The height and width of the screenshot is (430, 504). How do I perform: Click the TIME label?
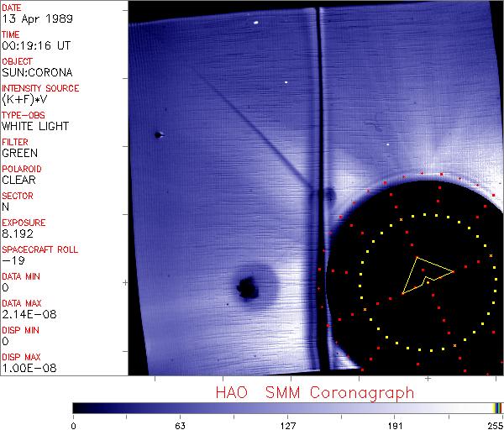pos(11,34)
